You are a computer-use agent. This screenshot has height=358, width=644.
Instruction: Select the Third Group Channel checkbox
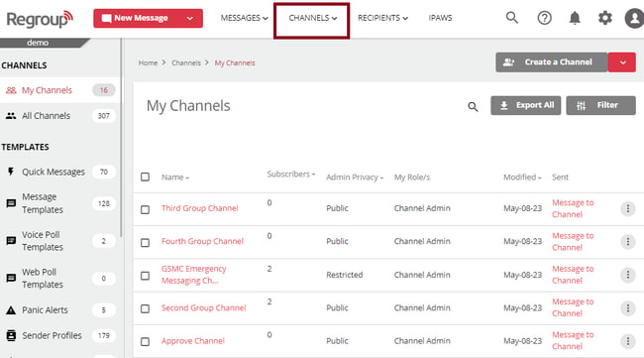[x=145, y=209]
